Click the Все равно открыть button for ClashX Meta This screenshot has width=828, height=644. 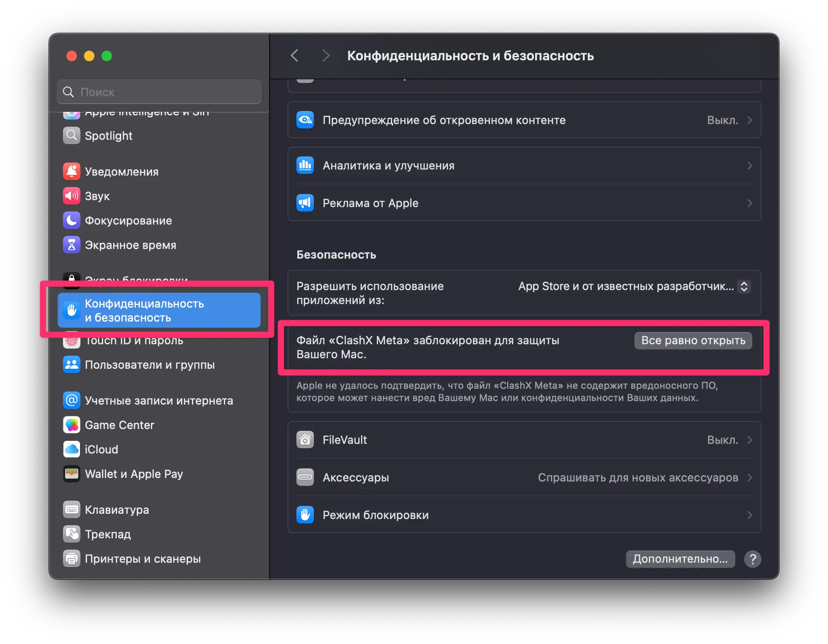tap(692, 341)
